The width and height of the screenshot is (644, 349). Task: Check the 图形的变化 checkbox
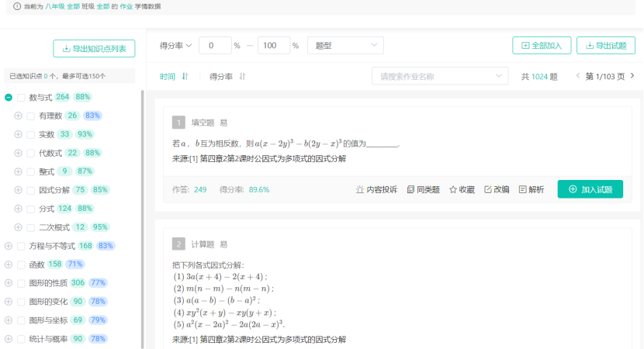click(x=21, y=302)
